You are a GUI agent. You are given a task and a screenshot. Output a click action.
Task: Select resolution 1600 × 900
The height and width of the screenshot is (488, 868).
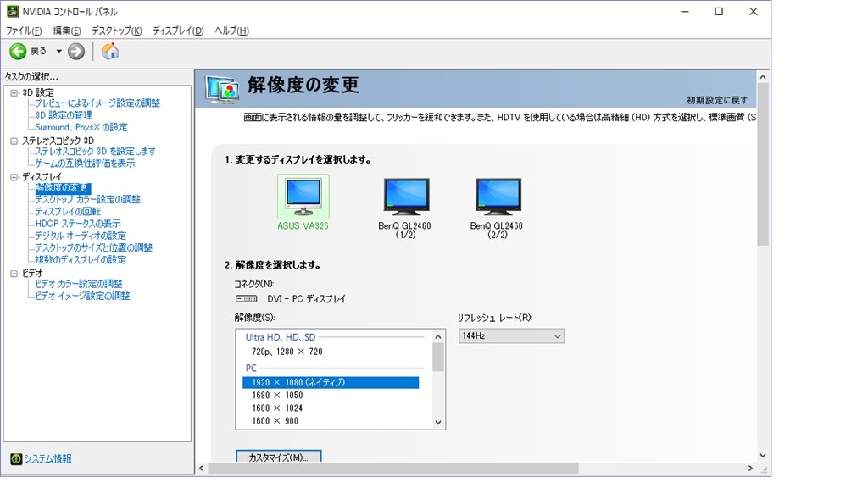(275, 421)
